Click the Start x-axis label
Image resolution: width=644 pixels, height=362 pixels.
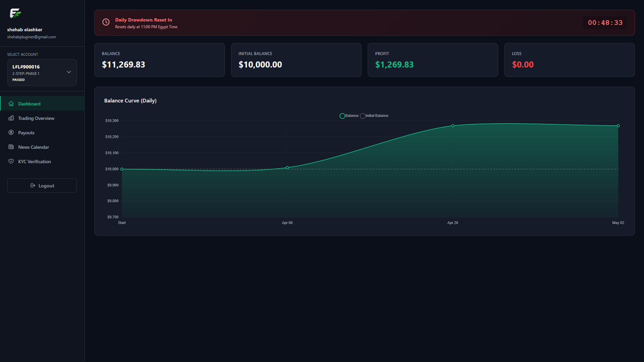click(122, 223)
